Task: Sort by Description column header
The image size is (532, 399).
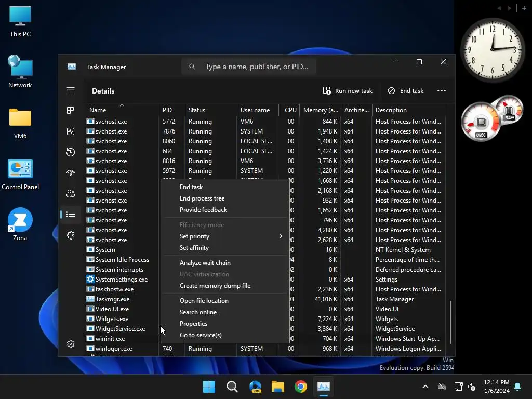Action: pos(409,110)
